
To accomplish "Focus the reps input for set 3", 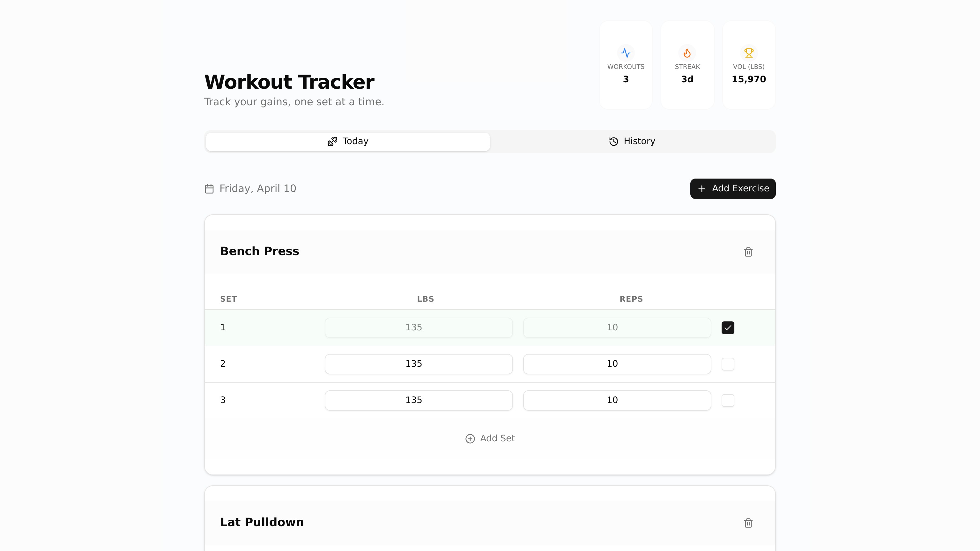I will (x=617, y=400).
